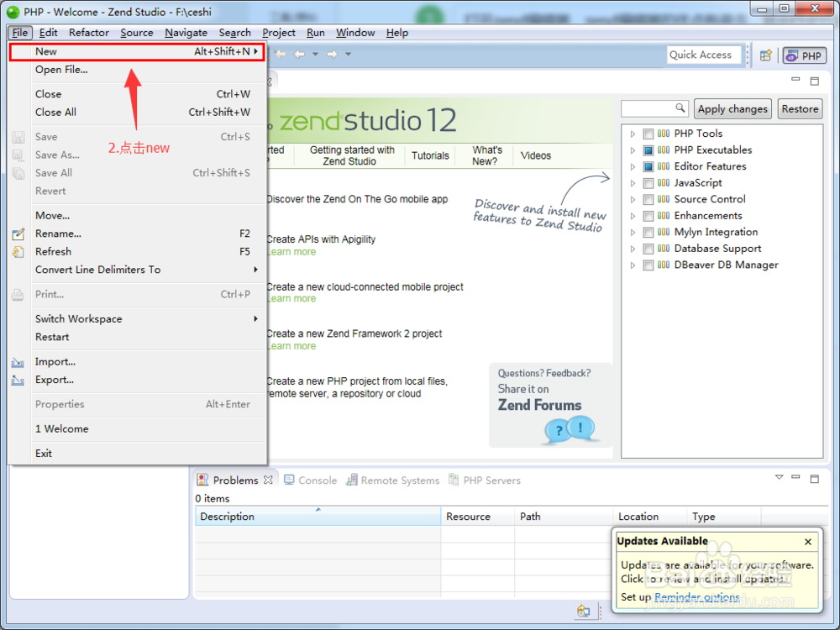Viewport: 840px width, 630px height.
Task: Expand the Mylyn Integration tree node
Action: coord(633,233)
